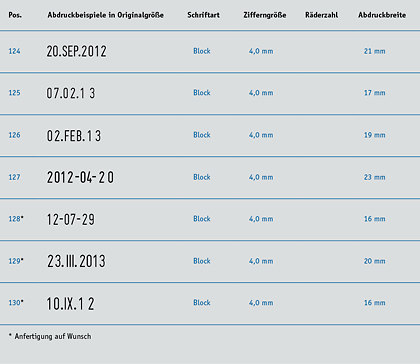This screenshot has height=364, width=420.
Task: Click Block font in row 129
Action: 202,261
